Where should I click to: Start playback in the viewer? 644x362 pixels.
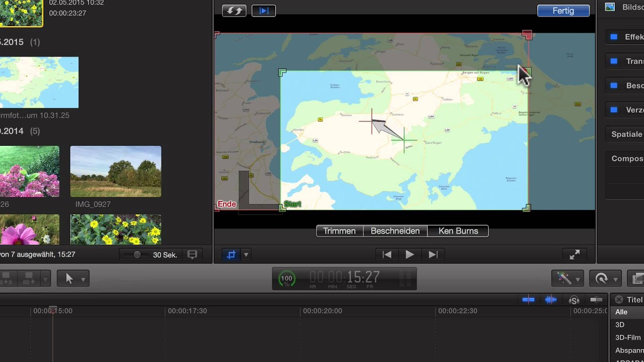tap(410, 255)
